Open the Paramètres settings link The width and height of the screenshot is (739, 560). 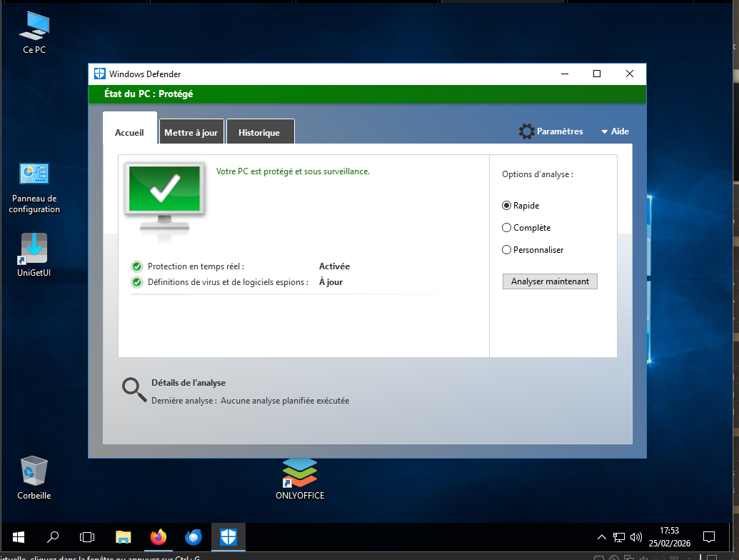560,131
